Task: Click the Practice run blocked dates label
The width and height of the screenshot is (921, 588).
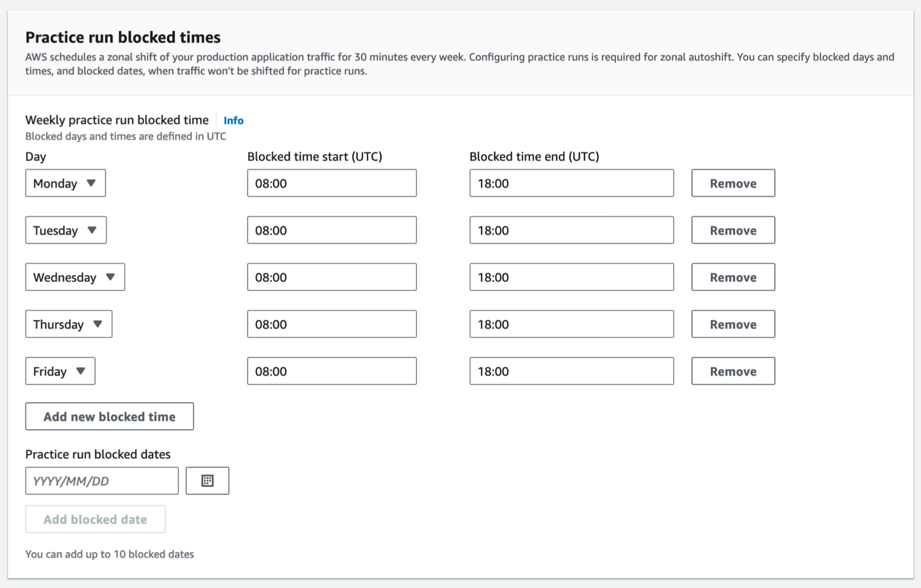Action: tap(98, 454)
